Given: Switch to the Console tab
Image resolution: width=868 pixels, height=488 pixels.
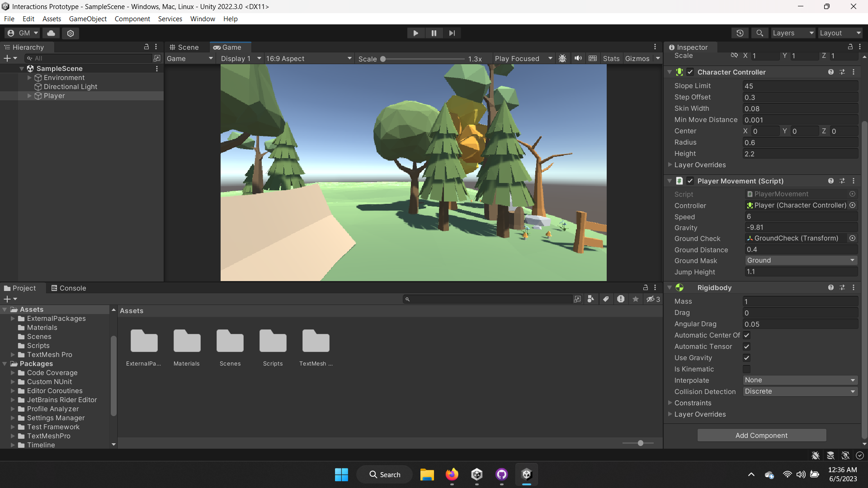Looking at the screenshot, I should click(x=68, y=288).
